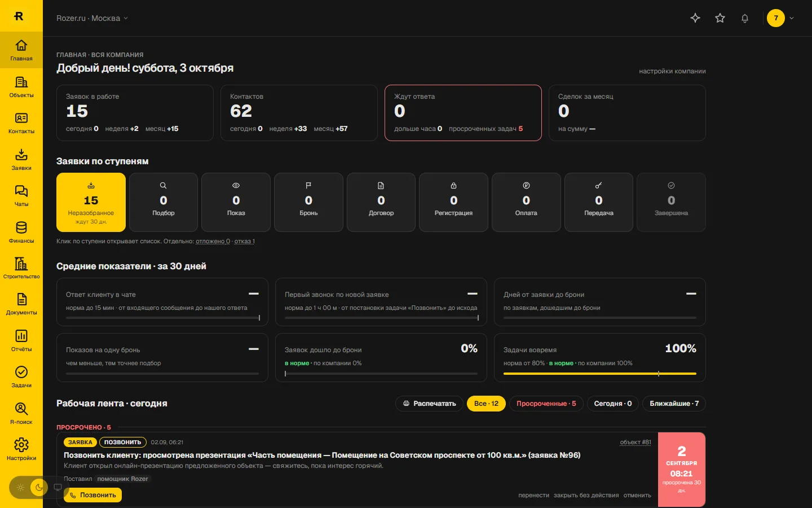The height and width of the screenshot is (508, 812).
Task: Click the Распечатать button
Action: point(430,404)
